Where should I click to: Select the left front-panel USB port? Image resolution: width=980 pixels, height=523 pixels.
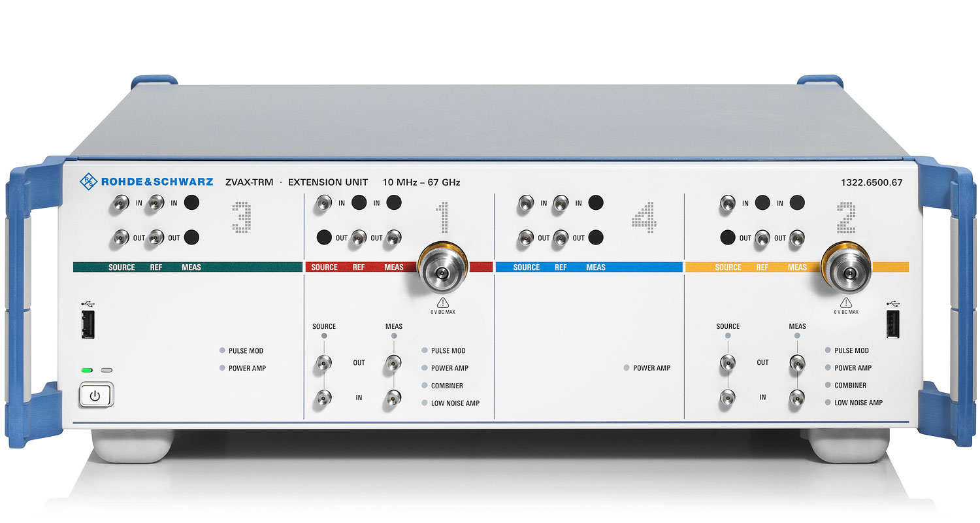(x=88, y=326)
